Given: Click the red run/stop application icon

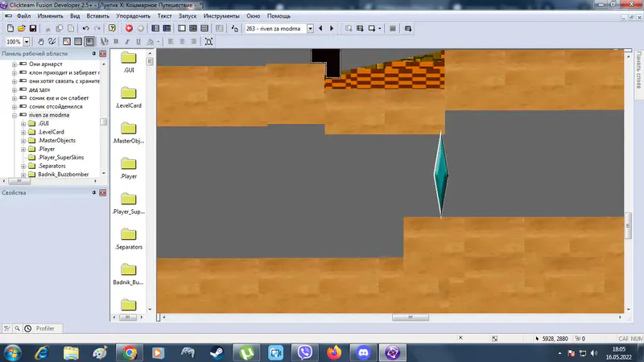Looking at the screenshot, I should click(129, 28).
